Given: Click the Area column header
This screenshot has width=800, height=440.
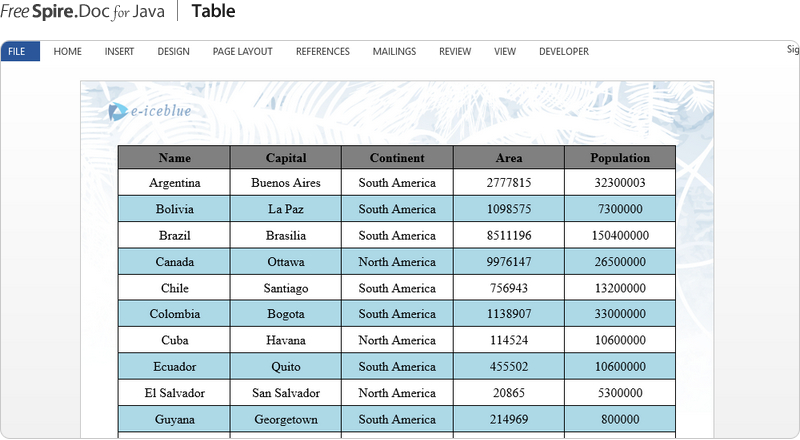Looking at the screenshot, I should click(x=509, y=157).
